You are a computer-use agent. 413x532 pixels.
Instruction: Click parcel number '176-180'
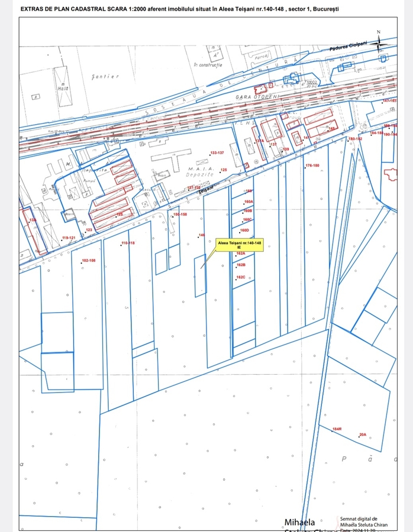click(312, 166)
